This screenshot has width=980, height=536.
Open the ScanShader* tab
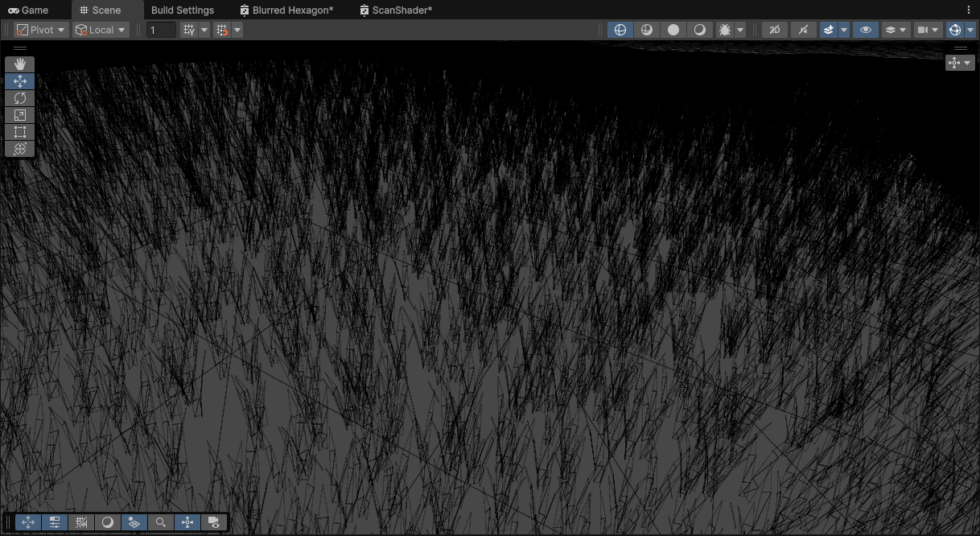pyautogui.click(x=396, y=10)
